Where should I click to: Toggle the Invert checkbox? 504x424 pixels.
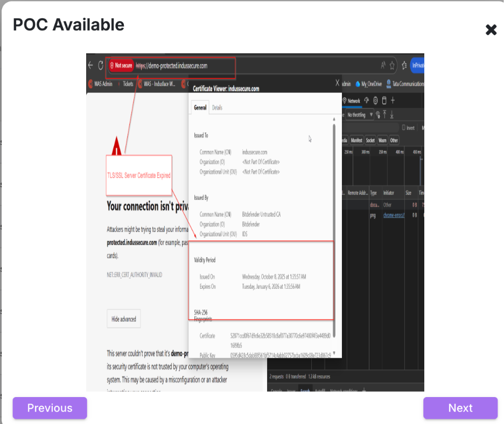[x=404, y=127]
